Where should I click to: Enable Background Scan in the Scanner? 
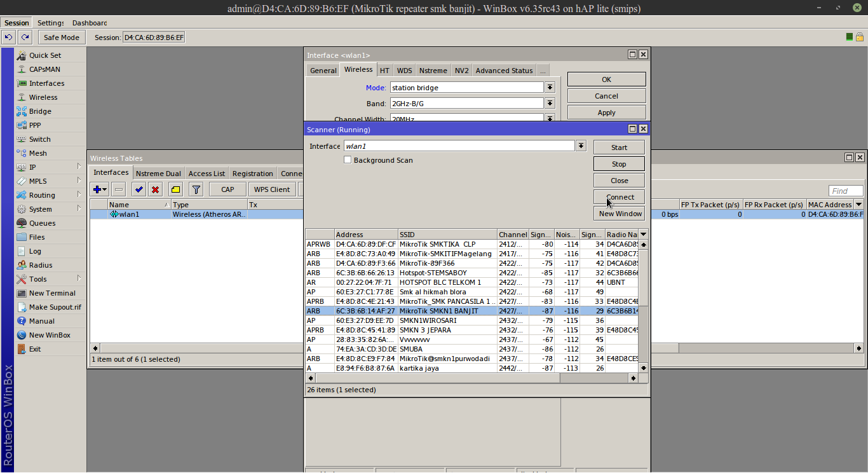click(x=348, y=160)
